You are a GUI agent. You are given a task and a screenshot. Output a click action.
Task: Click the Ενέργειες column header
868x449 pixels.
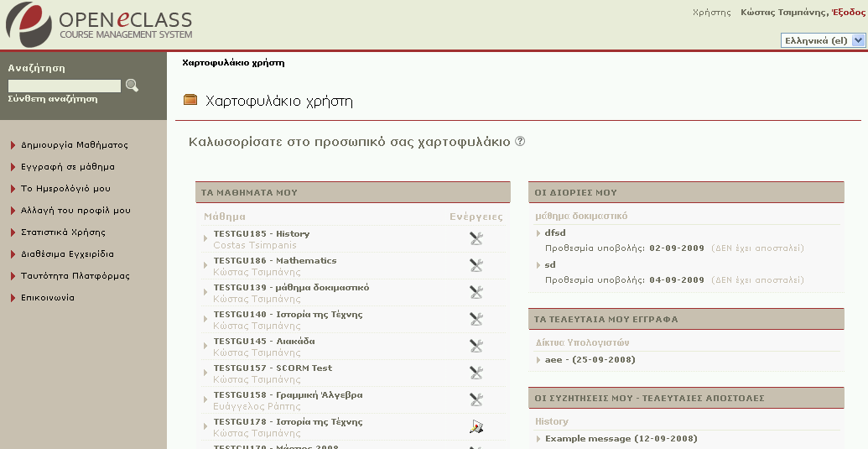click(x=476, y=217)
